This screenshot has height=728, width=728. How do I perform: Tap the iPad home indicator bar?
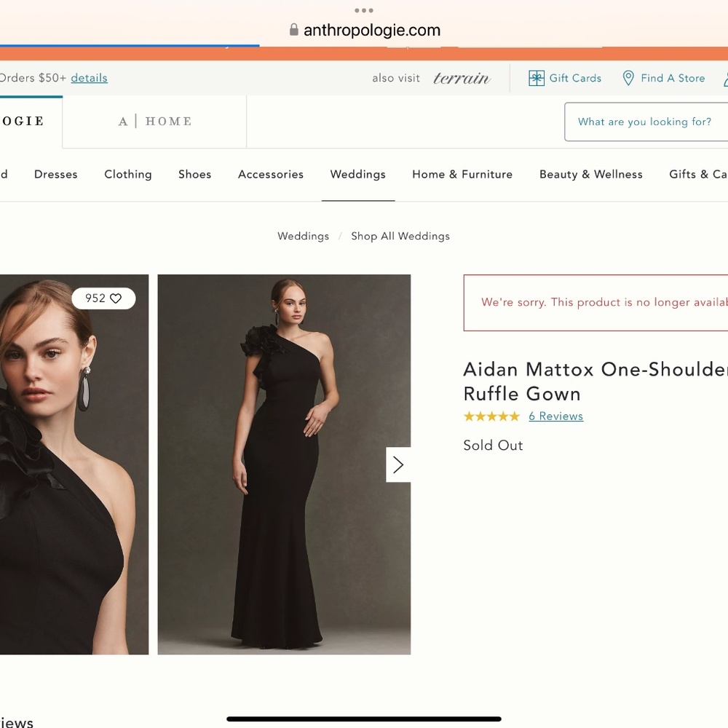coord(364,719)
